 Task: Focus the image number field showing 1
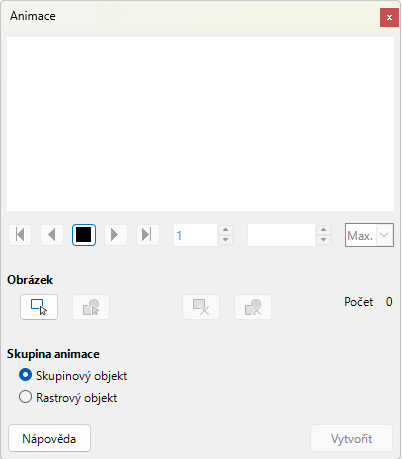tap(196, 235)
